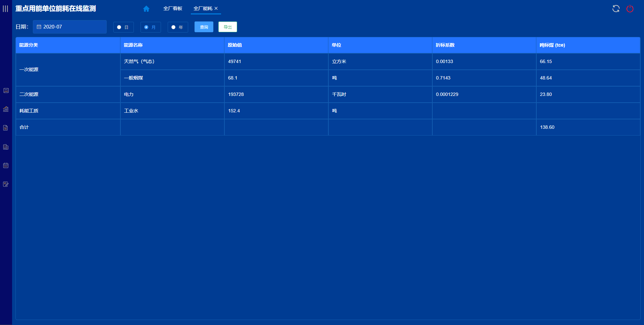Click the 查询 button
This screenshot has width=644, height=325.
(204, 27)
